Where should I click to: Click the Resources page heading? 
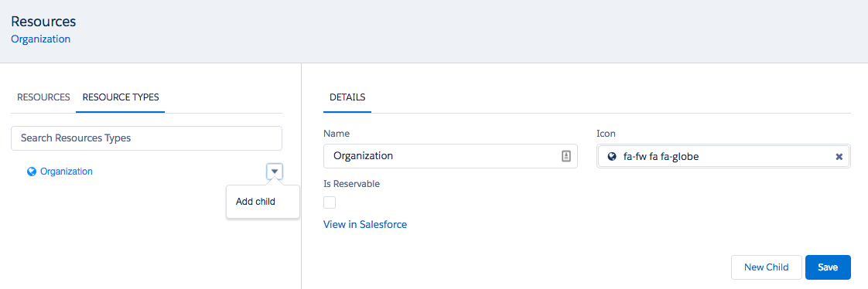coord(44,22)
